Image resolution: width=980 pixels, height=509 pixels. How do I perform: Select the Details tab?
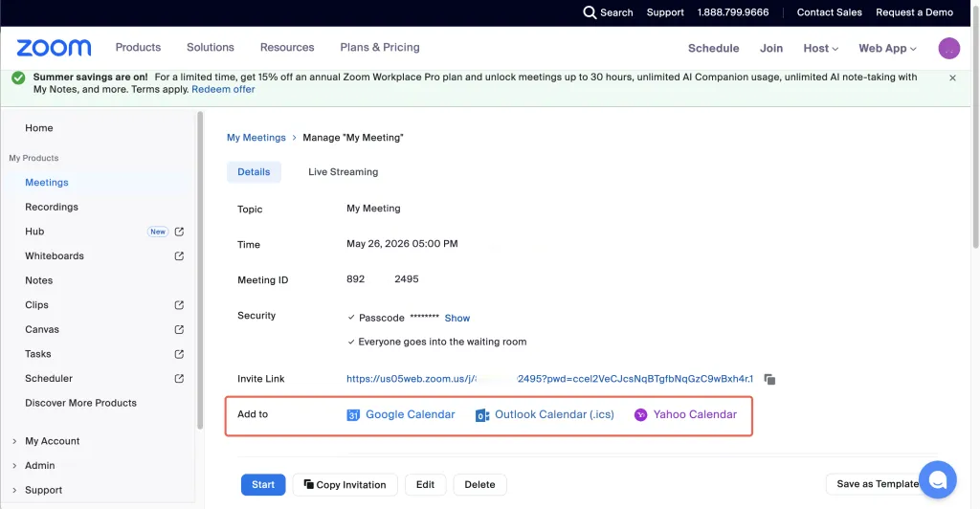pos(254,172)
